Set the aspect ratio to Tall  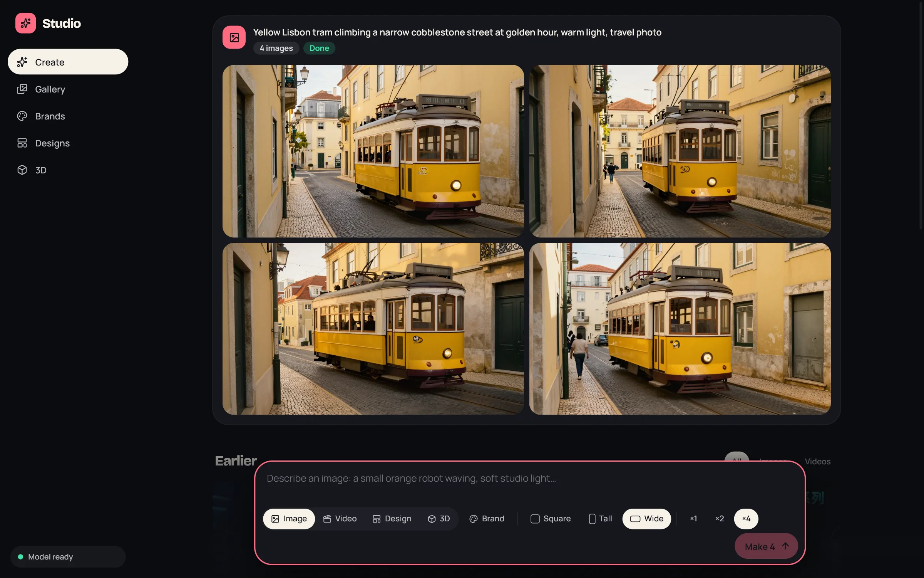[x=600, y=519]
